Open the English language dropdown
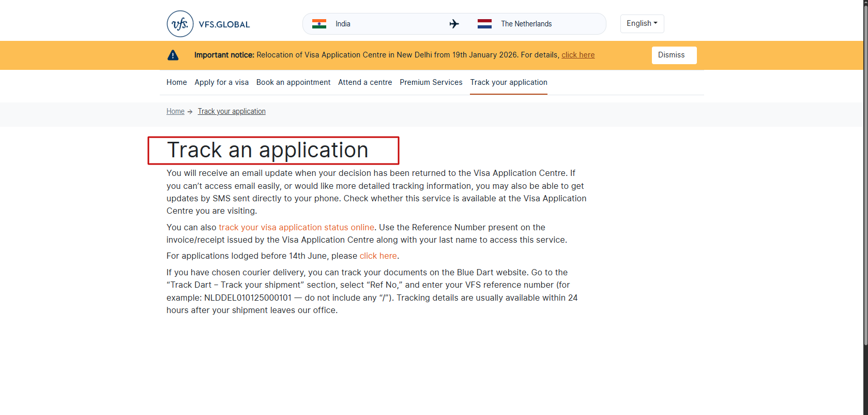 (x=642, y=24)
